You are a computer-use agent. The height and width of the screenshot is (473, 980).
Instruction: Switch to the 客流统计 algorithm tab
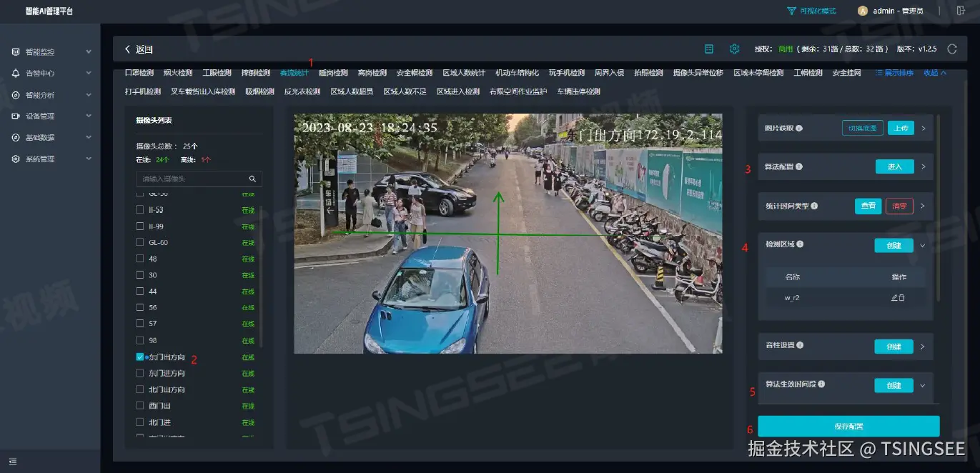coord(294,73)
